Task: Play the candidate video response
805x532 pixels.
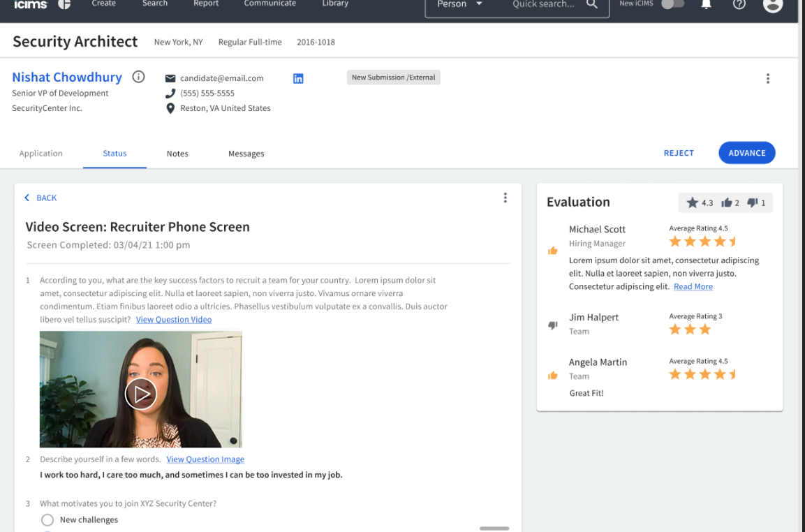Action: 141,394
